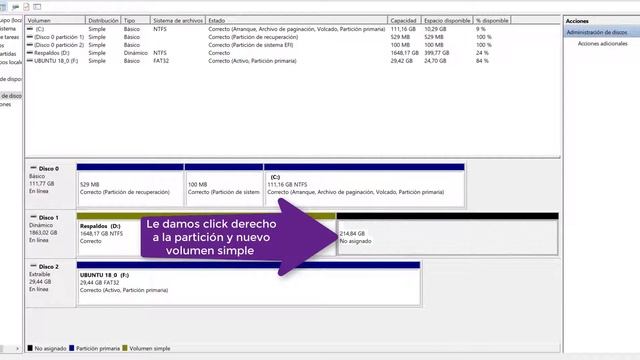Screen dimensions: 640x360
Task: Sort by Espacio disponible column header
Action: 447,20
